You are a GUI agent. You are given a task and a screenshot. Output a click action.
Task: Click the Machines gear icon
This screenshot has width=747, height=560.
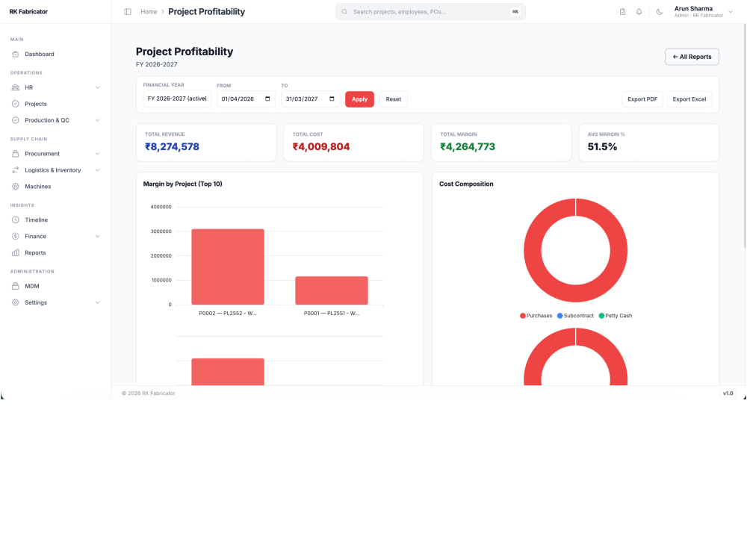15,187
